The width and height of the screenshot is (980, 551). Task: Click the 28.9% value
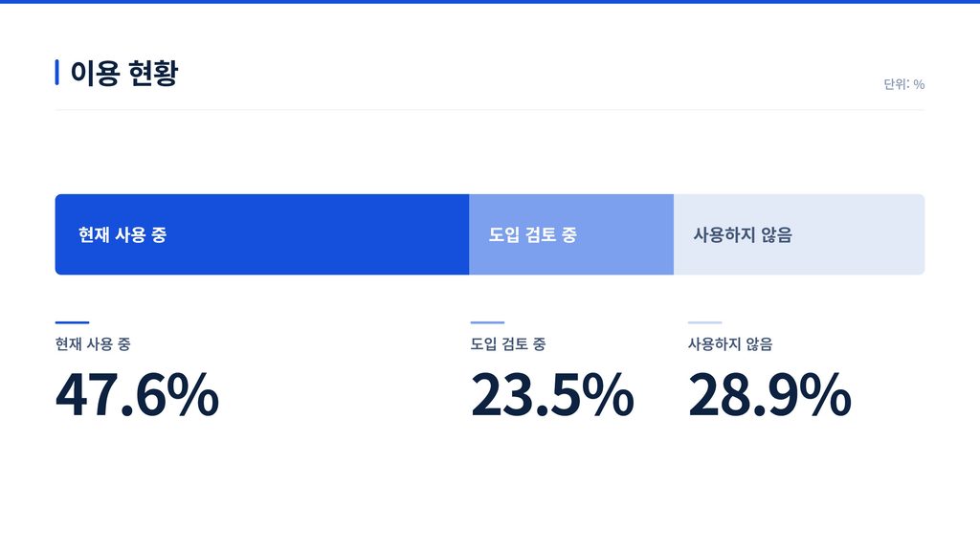point(769,395)
